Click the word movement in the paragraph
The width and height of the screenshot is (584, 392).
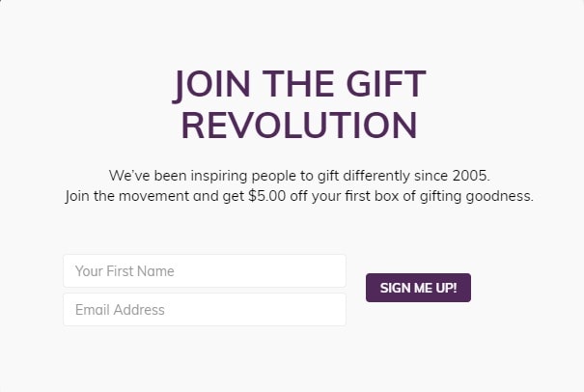click(153, 196)
